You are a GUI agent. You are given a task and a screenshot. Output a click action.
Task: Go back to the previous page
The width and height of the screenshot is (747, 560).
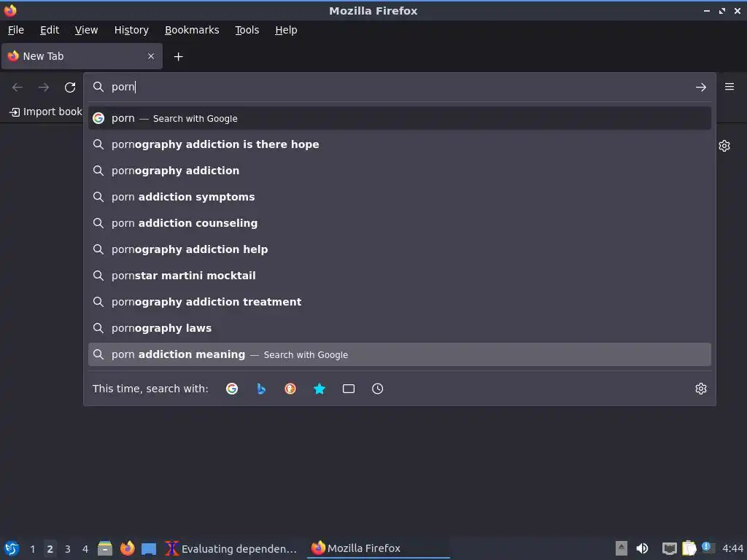[18, 87]
